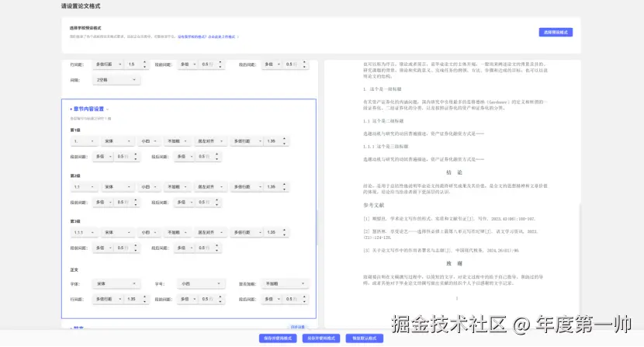Collapse the 章节内容设置 section header
Image resolution: width=644 pixels, height=347 pixels.
(89, 109)
